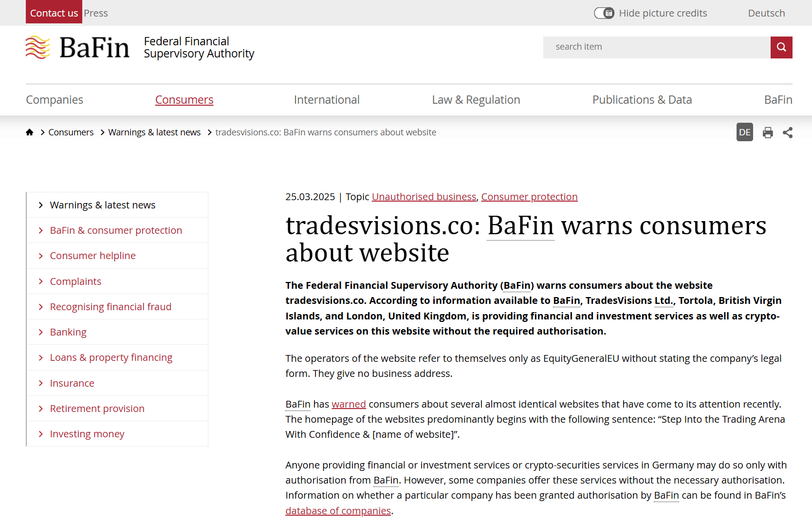Open the Companies main menu

coord(55,100)
